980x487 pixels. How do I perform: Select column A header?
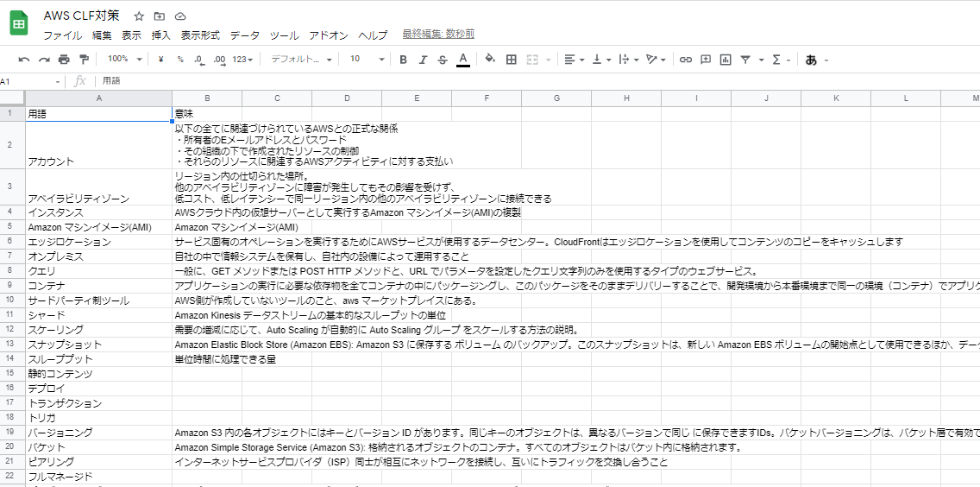98,98
